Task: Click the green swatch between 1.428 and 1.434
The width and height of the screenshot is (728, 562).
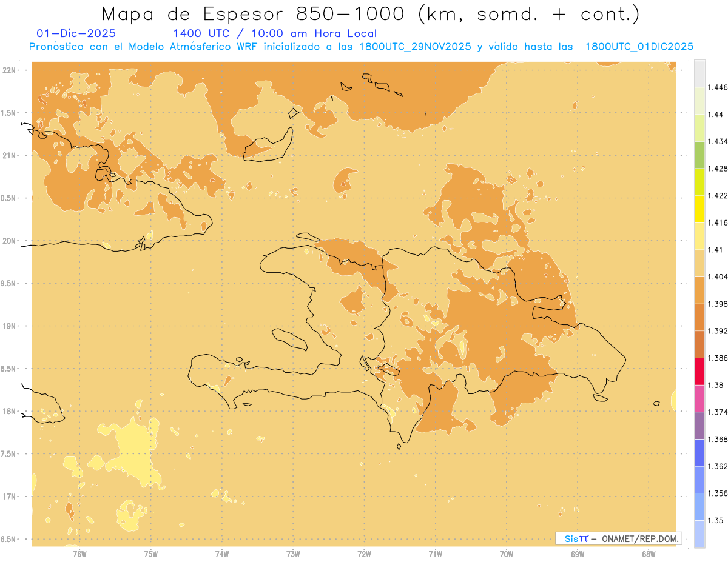Action: (x=699, y=155)
